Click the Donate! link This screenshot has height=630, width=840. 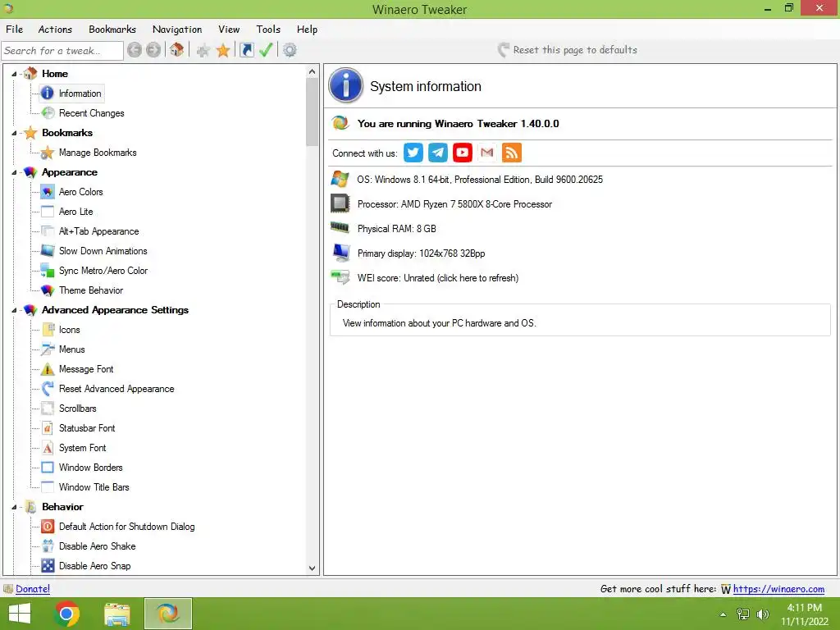tap(33, 589)
